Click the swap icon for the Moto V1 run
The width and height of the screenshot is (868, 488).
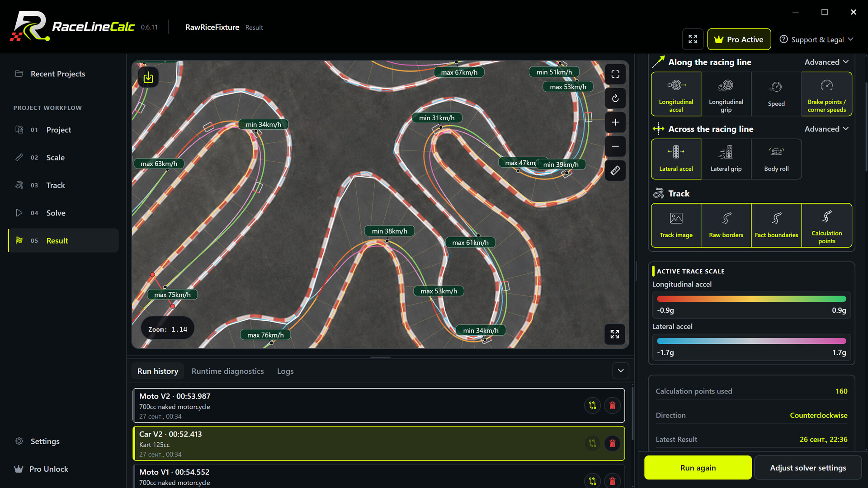592,481
